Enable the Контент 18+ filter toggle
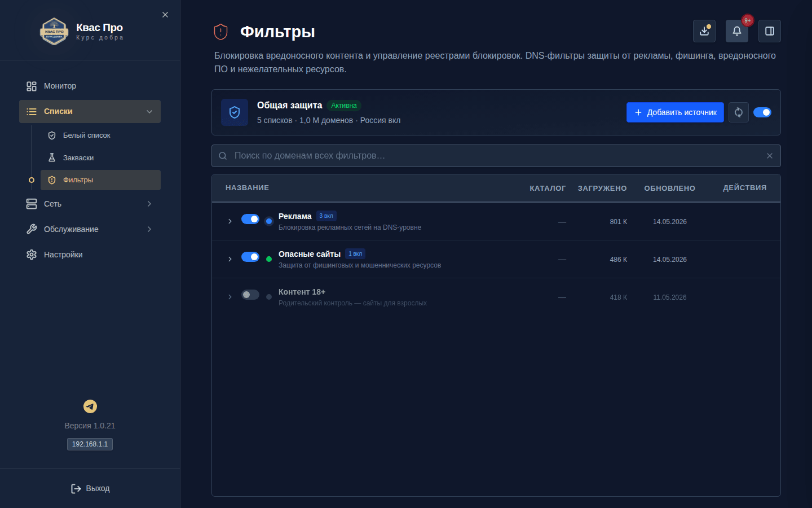Viewport: 812px width, 508px height. (x=250, y=295)
